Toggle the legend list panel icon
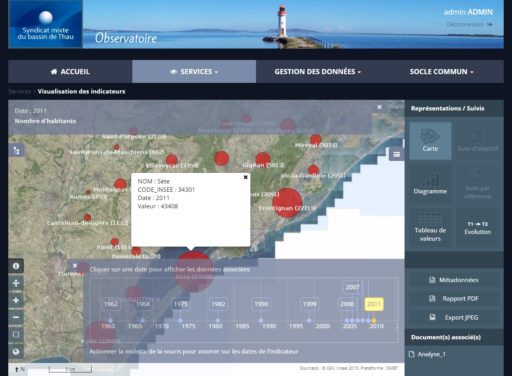The image size is (512, 376). pyautogui.click(x=396, y=154)
